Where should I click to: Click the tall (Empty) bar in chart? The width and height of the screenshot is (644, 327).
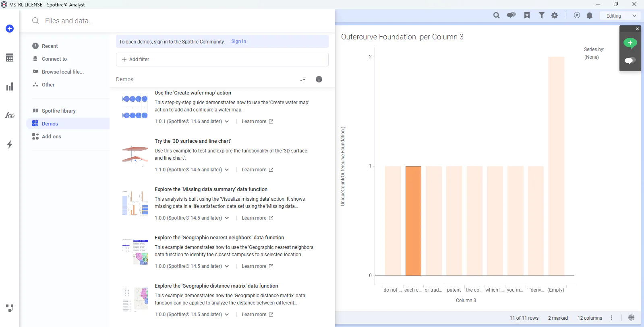coord(556,166)
